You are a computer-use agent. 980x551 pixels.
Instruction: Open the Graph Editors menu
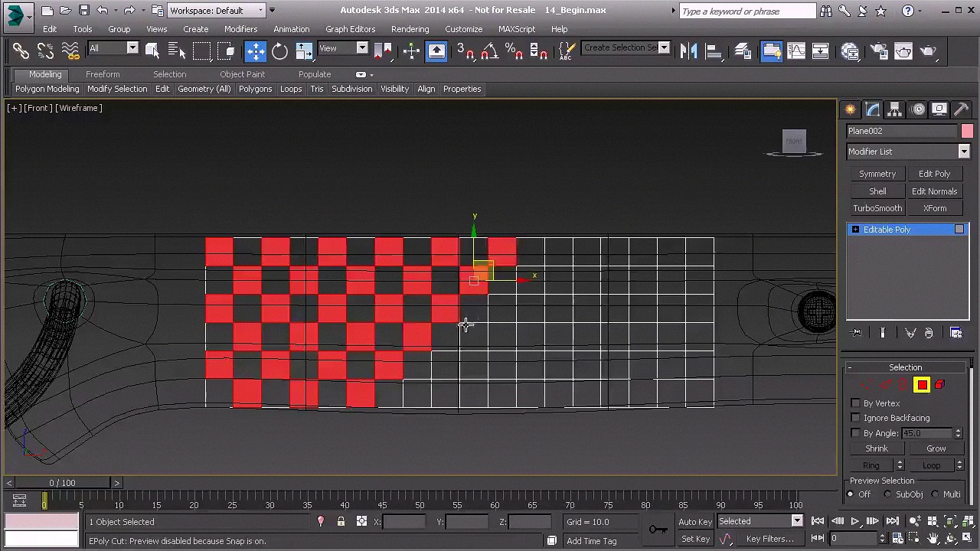tap(350, 29)
